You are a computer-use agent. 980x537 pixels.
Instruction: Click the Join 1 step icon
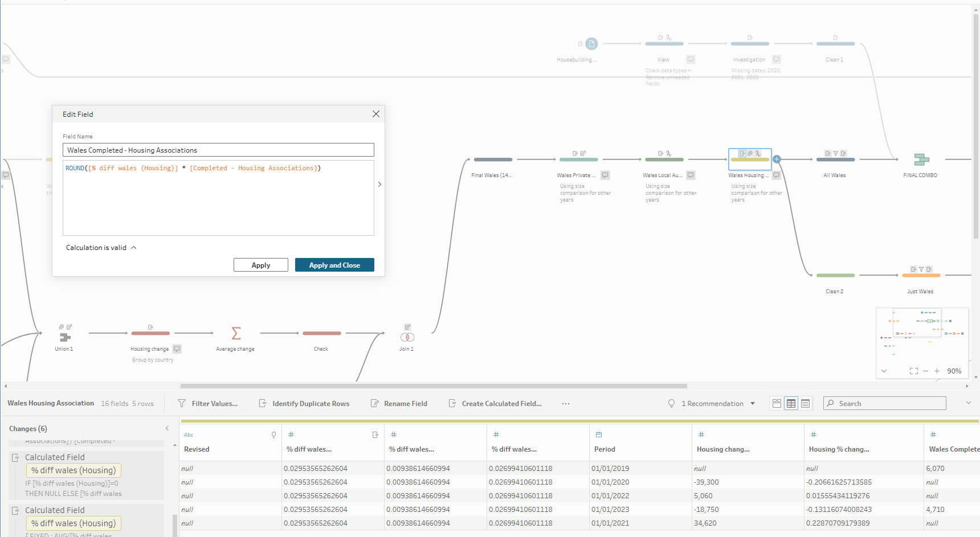click(407, 337)
